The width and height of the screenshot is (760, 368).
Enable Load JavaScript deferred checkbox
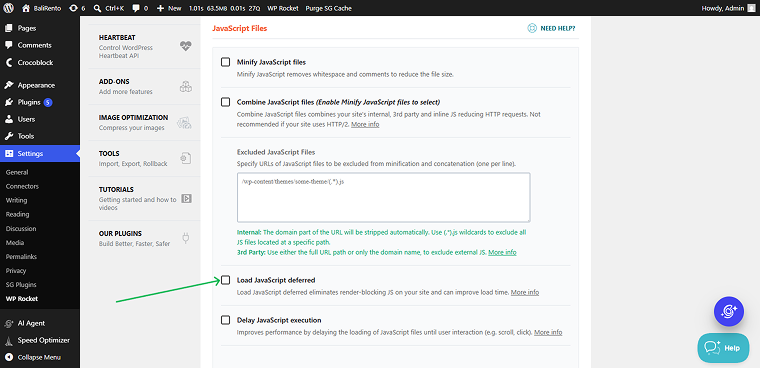coord(225,280)
